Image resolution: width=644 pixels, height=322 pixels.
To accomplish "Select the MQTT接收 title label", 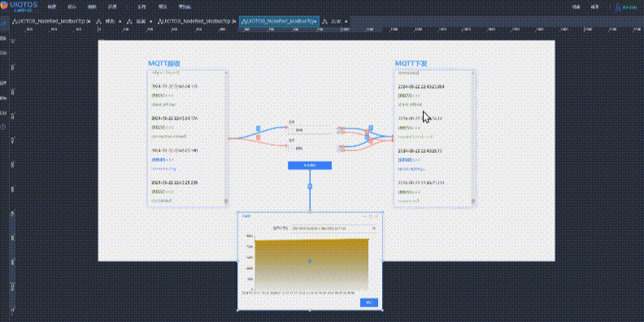I will [x=164, y=63].
